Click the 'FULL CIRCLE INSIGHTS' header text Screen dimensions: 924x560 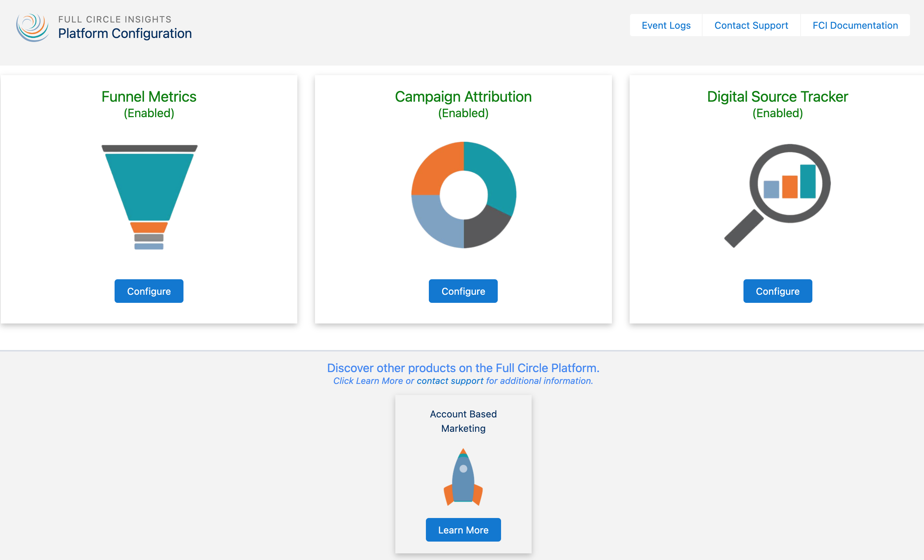point(115,19)
